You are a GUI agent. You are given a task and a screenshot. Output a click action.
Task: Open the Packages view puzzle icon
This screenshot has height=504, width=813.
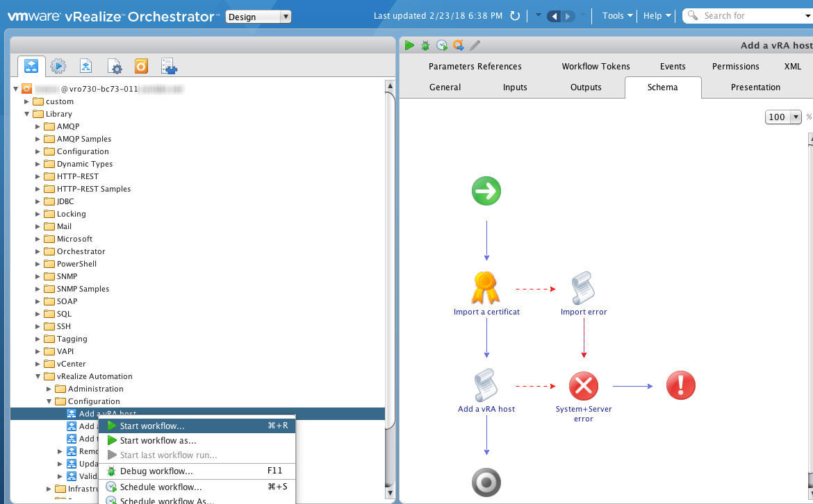(169, 67)
